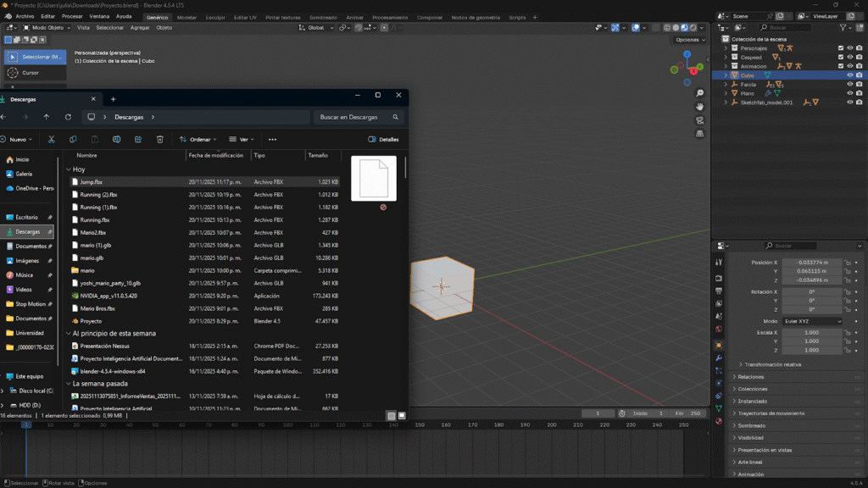Switch to the Modelar workspace tab
The width and height of the screenshot is (868, 488).
click(186, 17)
